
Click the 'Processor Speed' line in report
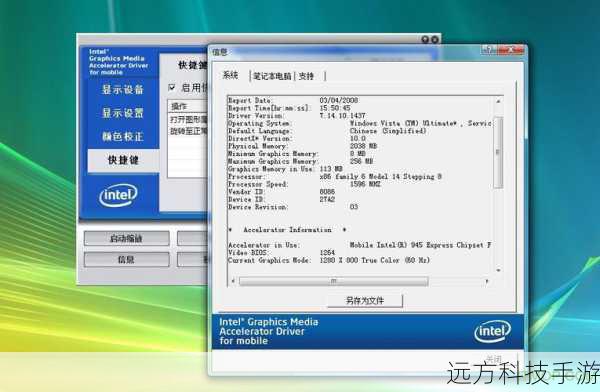304,184
